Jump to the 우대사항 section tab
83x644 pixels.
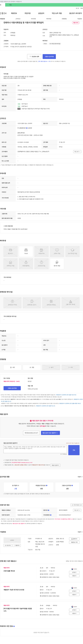click(x=33, y=19)
